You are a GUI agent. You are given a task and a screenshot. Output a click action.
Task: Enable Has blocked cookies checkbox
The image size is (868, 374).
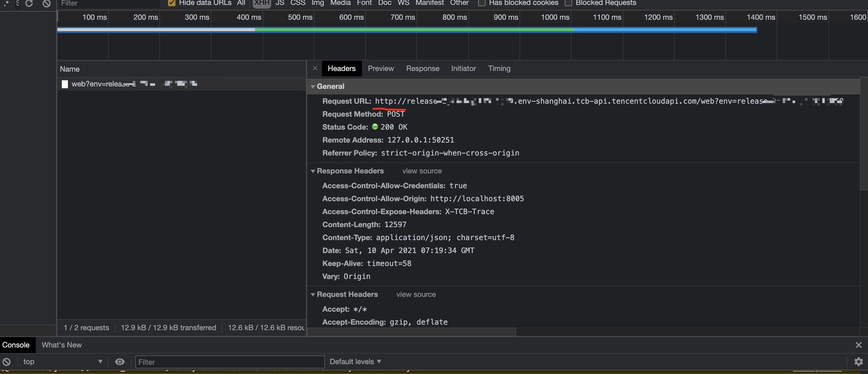tap(482, 3)
